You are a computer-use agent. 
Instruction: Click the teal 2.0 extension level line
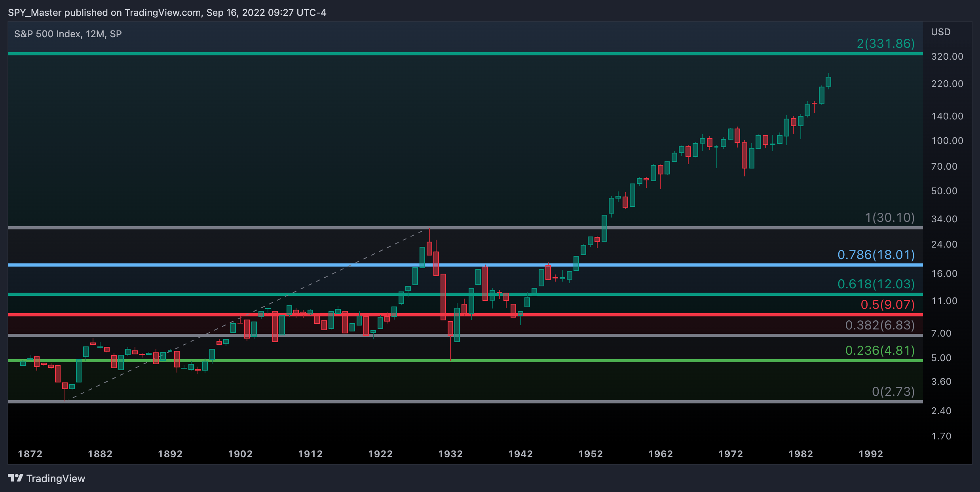tap(465, 54)
